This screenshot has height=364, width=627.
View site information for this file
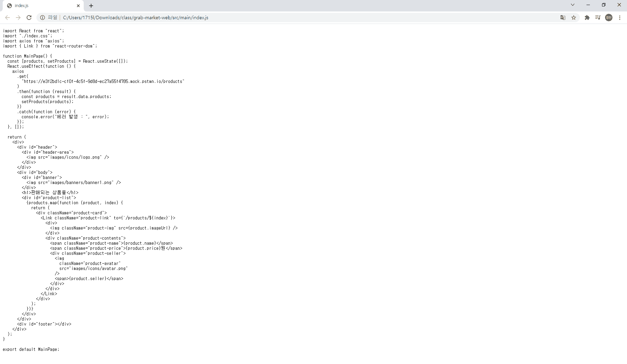[43, 18]
